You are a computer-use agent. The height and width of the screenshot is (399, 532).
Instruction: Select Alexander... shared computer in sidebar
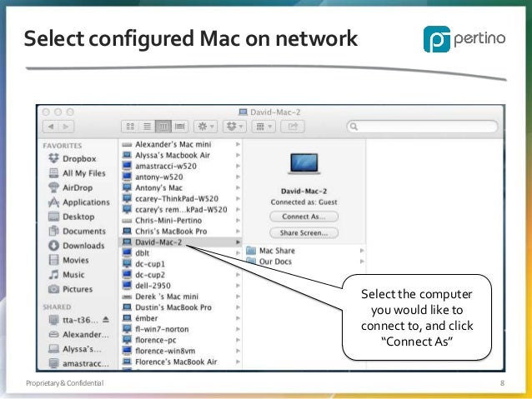78,335
